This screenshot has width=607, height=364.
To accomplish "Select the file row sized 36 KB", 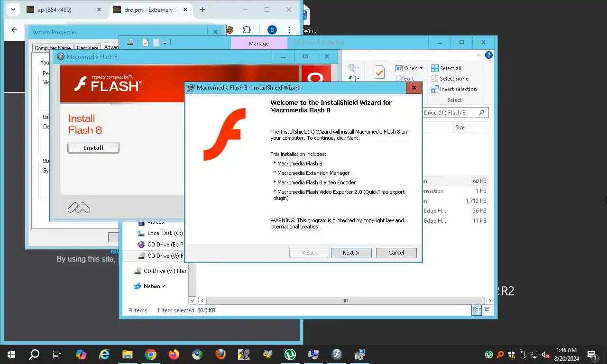I will [455, 211].
